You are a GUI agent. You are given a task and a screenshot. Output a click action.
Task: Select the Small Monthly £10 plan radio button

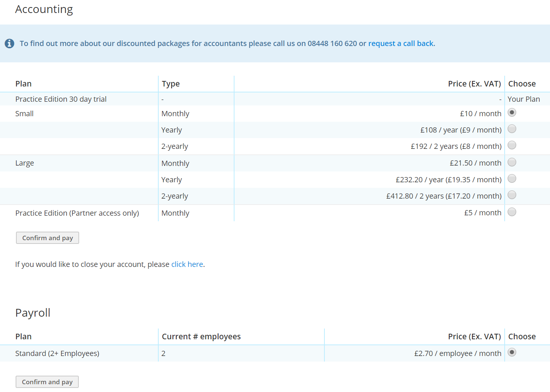coord(512,112)
